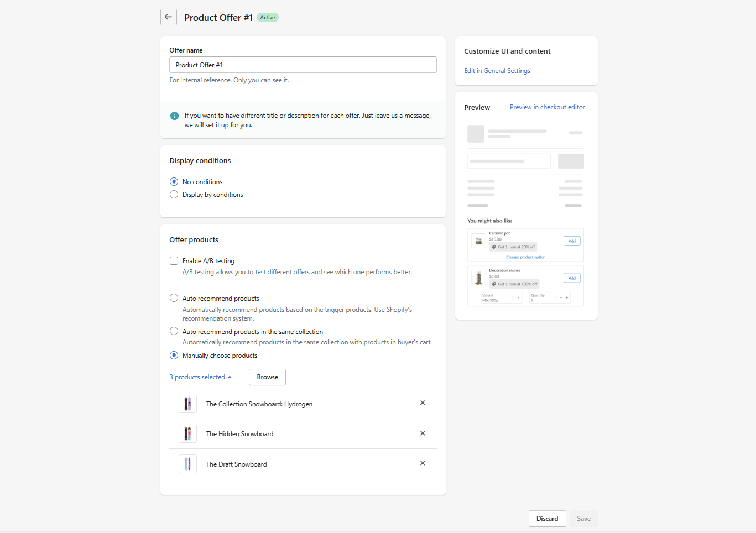The image size is (756, 533).
Task: Click the 'Get 1 item at 20% off' tag
Action: click(513, 247)
